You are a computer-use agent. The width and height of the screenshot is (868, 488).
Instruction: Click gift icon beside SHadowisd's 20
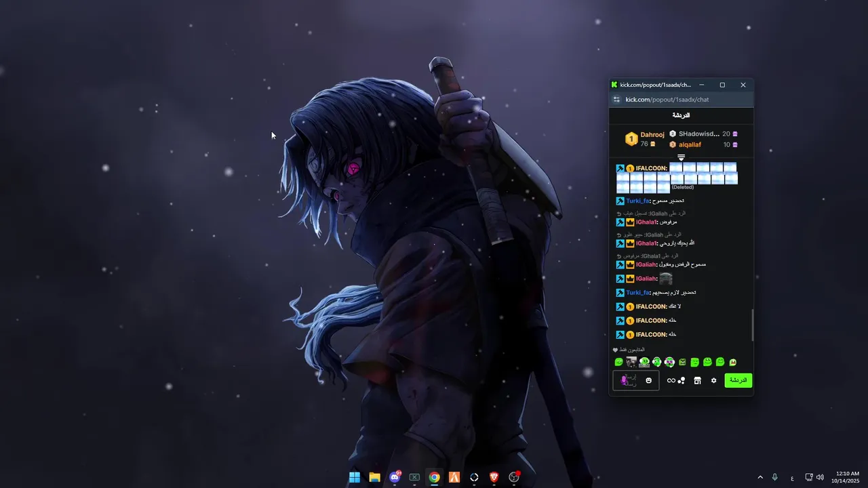pos(735,134)
